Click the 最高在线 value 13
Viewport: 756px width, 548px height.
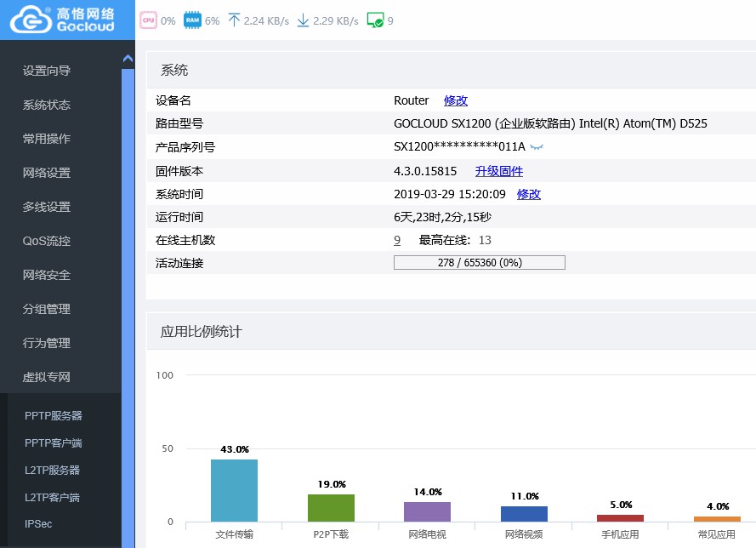(485, 240)
